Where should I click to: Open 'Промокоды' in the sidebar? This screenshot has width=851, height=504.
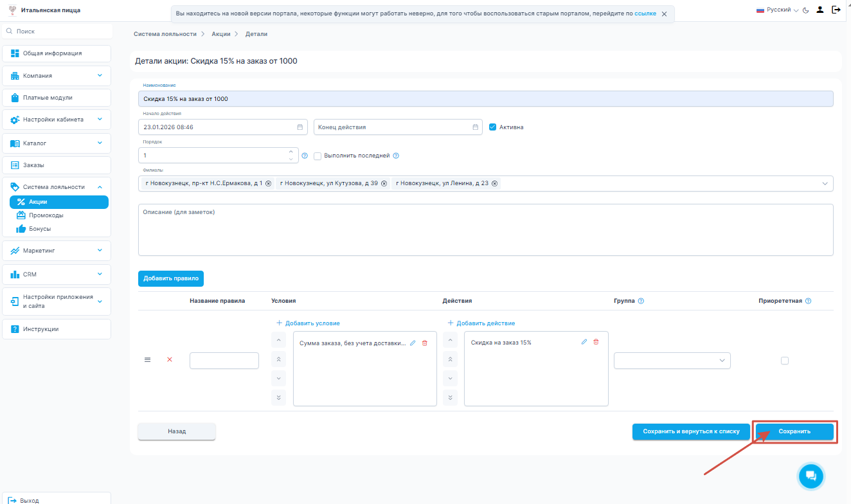point(46,215)
